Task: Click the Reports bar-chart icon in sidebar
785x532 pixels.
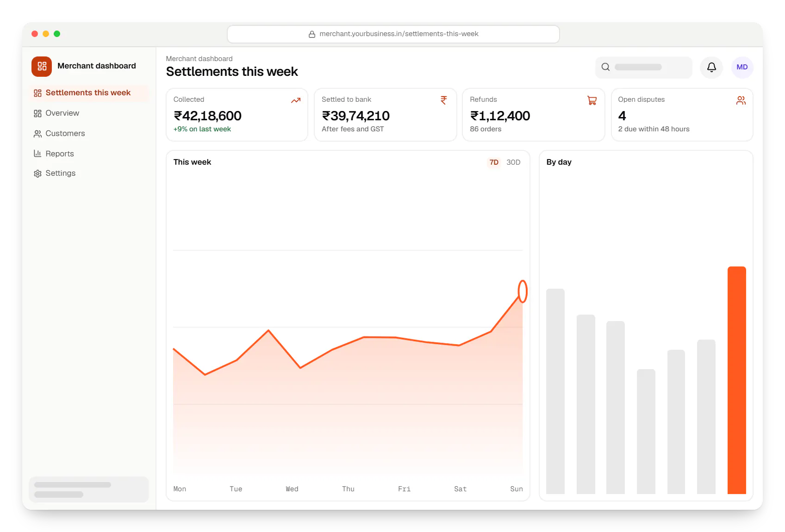Action: (x=37, y=154)
